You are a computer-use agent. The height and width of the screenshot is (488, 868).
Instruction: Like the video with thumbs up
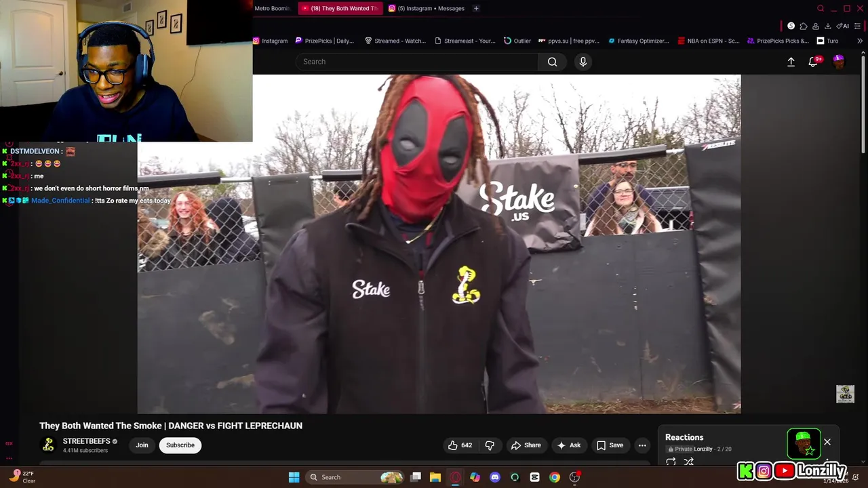[x=460, y=445]
